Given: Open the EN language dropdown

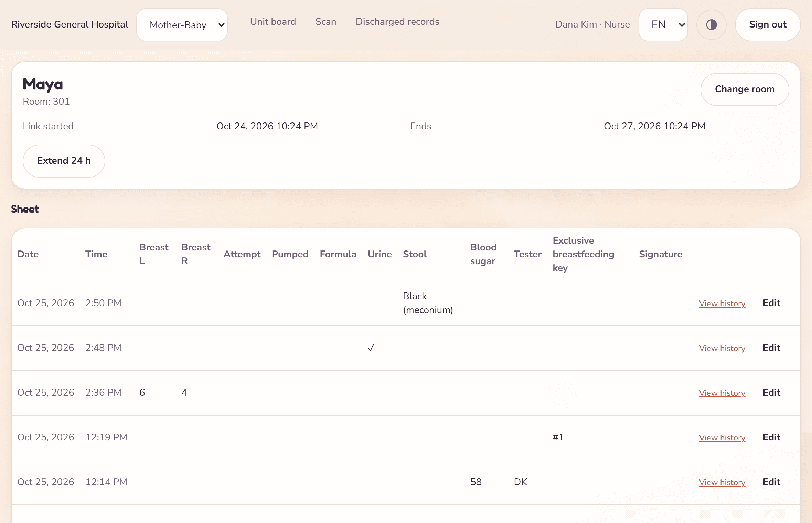Looking at the screenshot, I should coord(663,25).
